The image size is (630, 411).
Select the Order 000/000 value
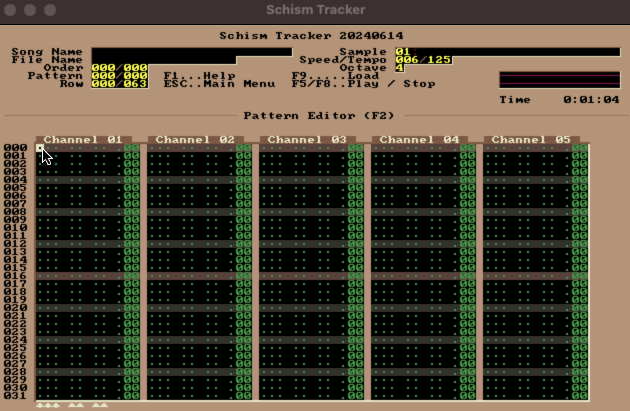[120, 68]
